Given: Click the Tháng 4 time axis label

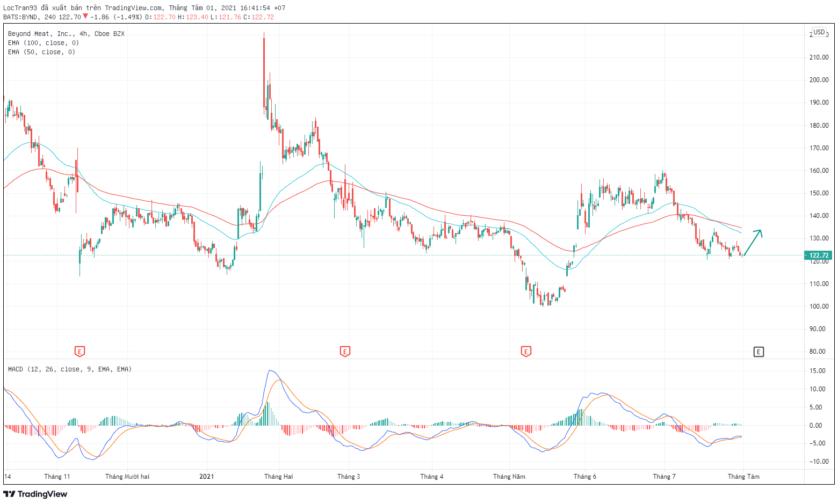Looking at the screenshot, I should click(x=432, y=477).
